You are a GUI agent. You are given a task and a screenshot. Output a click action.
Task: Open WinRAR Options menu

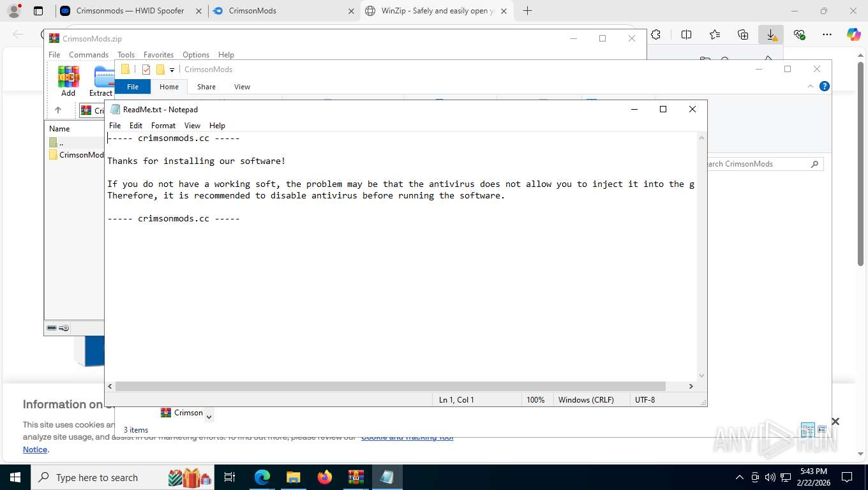pyautogui.click(x=196, y=55)
